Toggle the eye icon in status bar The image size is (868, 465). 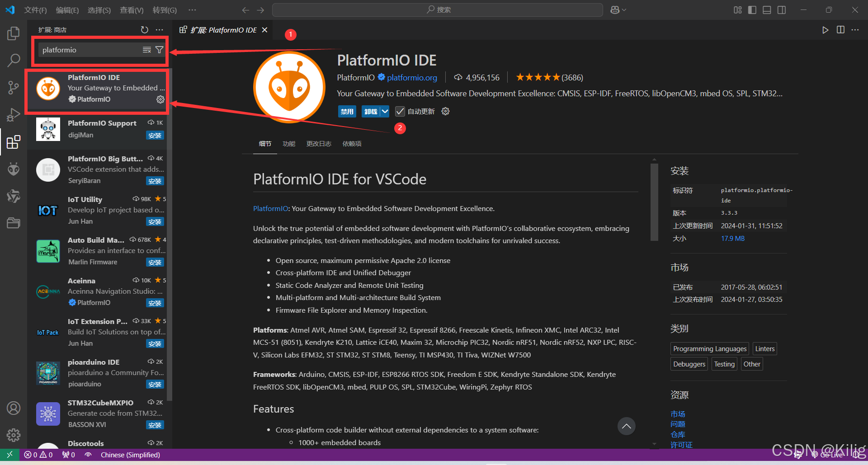pos(88,455)
